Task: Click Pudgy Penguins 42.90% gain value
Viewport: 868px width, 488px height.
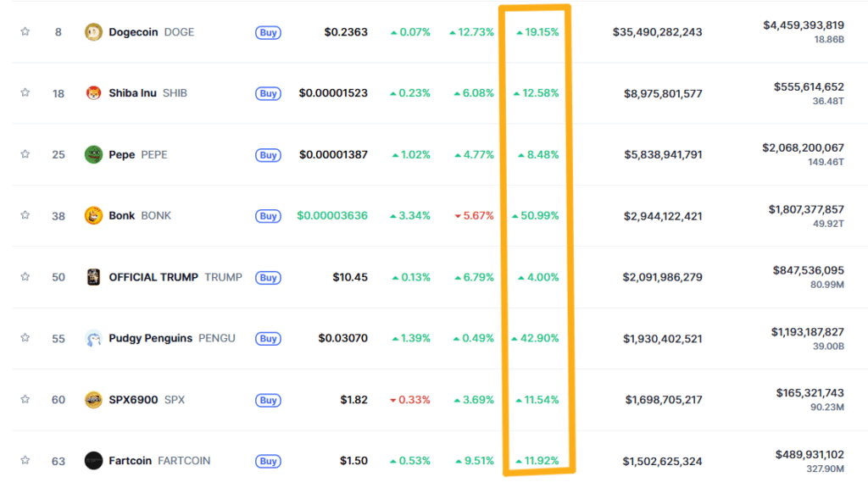Action: pyautogui.click(x=536, y=338)
